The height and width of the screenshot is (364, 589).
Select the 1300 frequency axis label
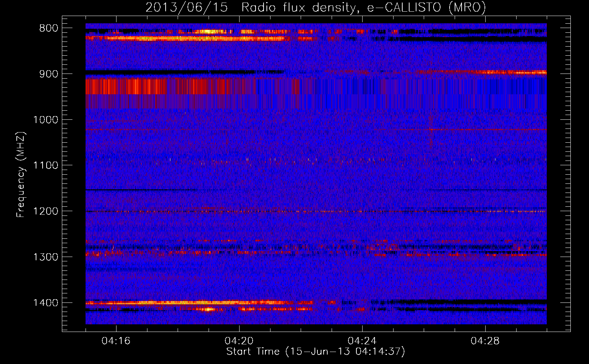point(46,257)
